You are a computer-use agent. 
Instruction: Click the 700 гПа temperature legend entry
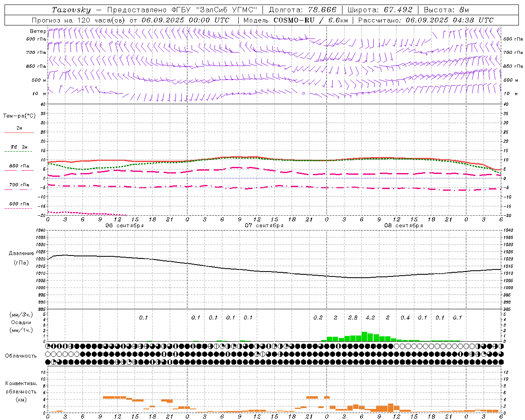point(19,185)
